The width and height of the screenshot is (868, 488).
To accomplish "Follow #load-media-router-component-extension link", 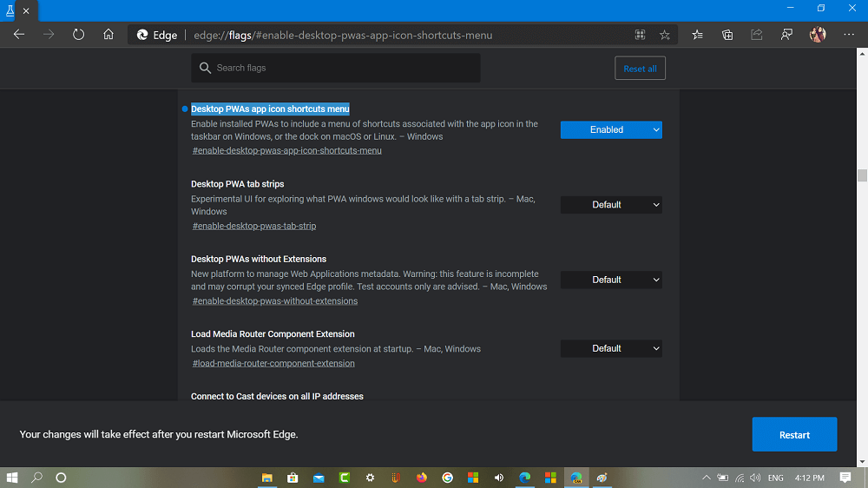I will tap(273, 363).
